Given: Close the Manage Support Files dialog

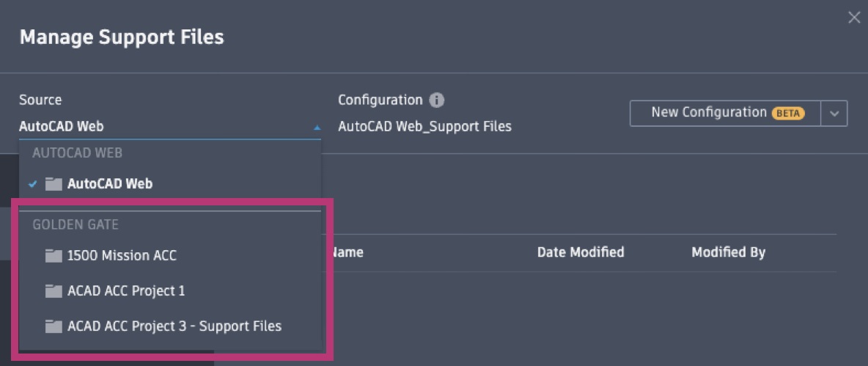Looking at the screenshot, I should tap(854, 18).
